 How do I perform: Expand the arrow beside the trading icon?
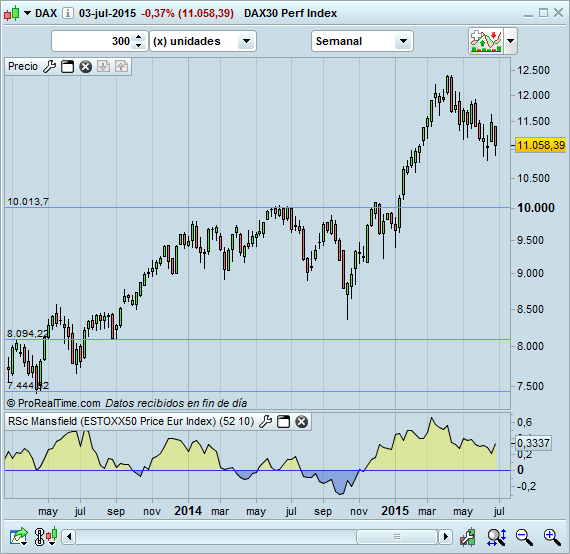510,41
